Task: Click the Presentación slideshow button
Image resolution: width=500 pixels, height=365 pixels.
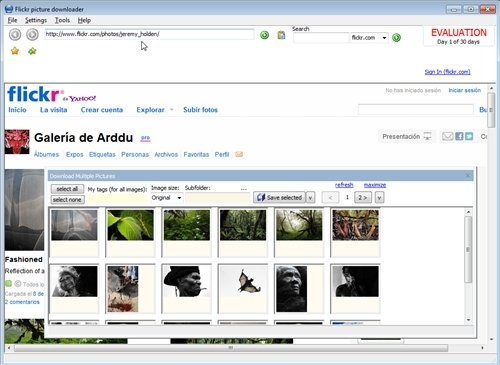Action: (x=406, y=136)
